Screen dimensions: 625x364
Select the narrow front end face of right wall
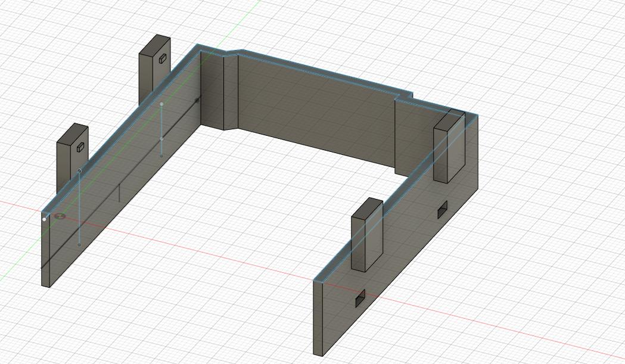[x=318, y=318]
